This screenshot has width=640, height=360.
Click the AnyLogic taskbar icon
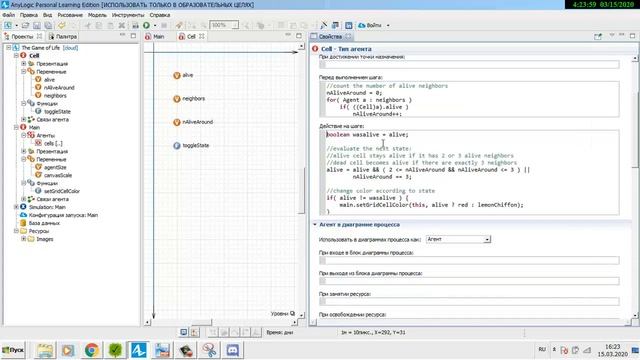click(x=138, y=350)
